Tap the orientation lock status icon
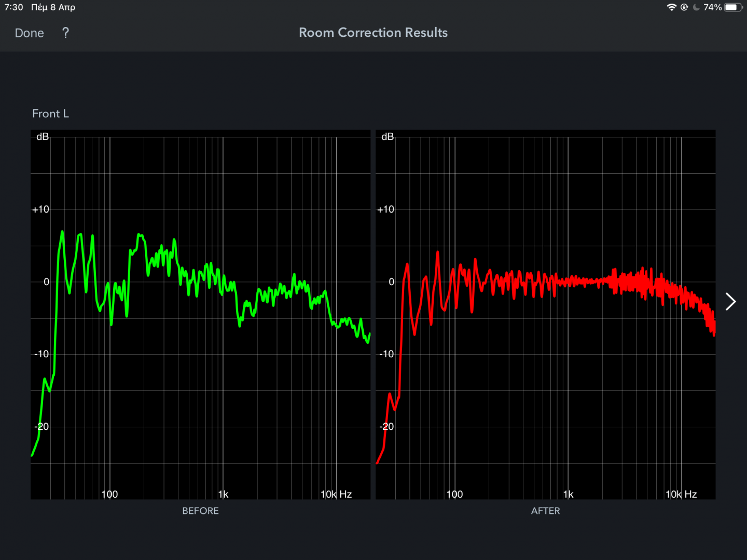Viewport: 747px width, 560px height. tap(684, 7)
